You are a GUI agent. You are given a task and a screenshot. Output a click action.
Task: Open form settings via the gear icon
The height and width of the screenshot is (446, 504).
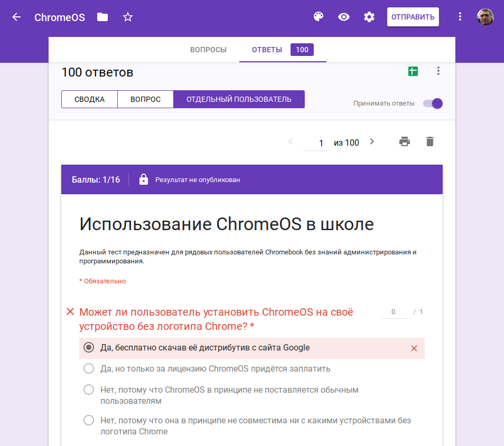pyautogui.click(x=369, y=16)
